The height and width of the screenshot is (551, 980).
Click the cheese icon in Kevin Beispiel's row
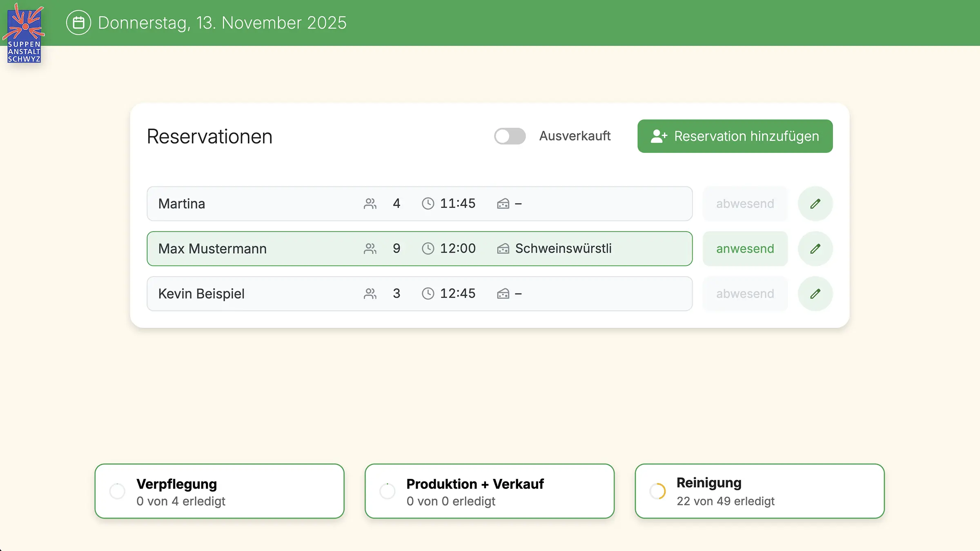click(503, 293)
